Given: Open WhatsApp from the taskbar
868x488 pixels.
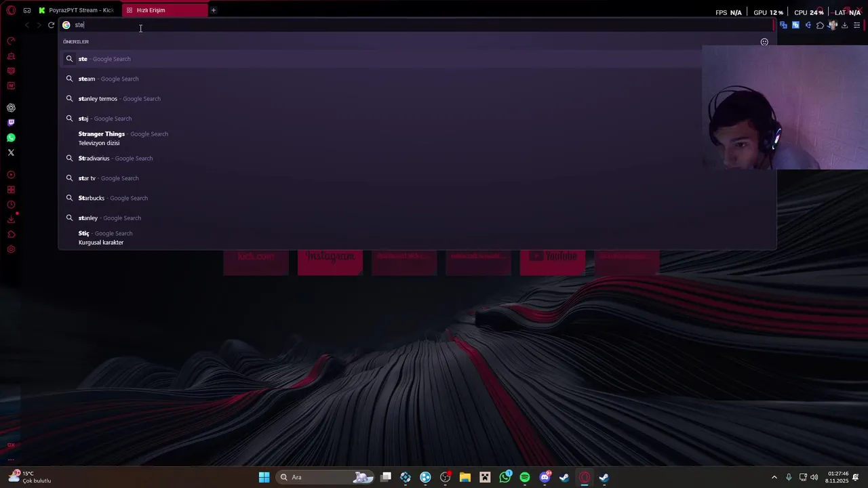Looking at the screenshot, I should pyautogui.click(x=505, y=477).
